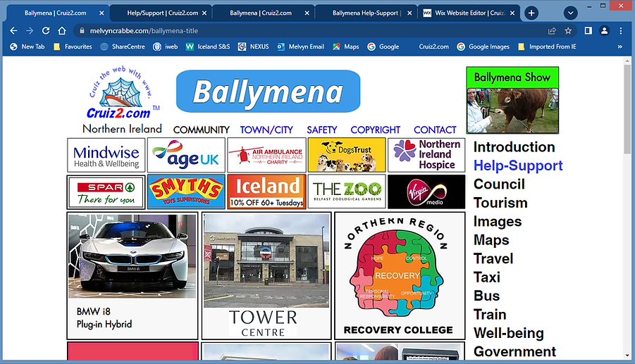
Task: Open the Maps bookmark in the bookmarks bar
Action: tap(346, 46)
